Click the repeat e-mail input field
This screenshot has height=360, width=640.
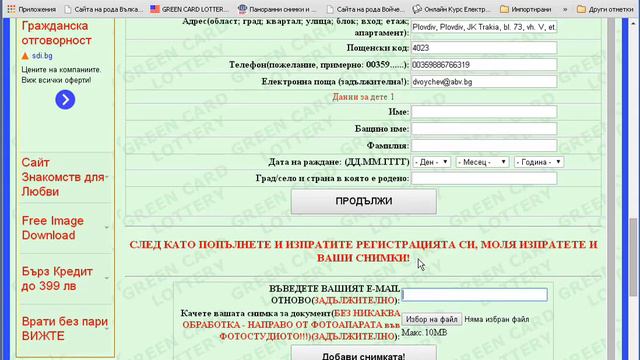pos(474,295)
